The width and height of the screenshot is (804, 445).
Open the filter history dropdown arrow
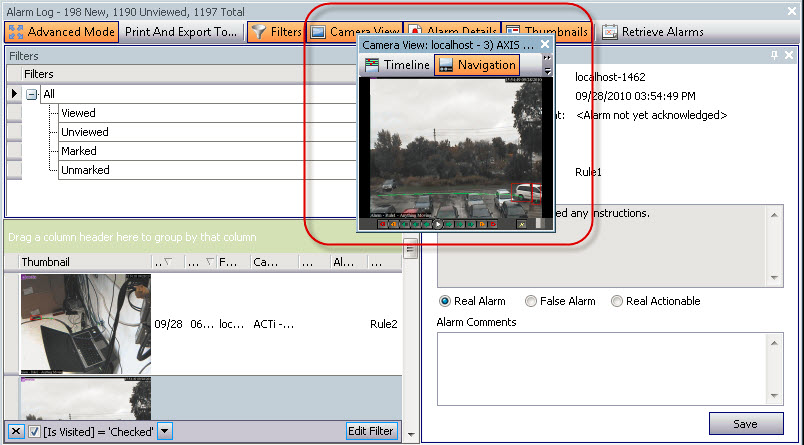click(x=164, y=431)
